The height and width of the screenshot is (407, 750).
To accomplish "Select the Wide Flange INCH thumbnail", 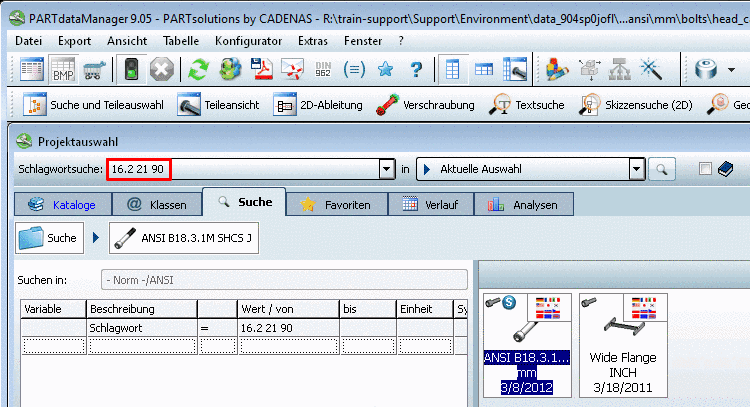I will tap(623, 345).
